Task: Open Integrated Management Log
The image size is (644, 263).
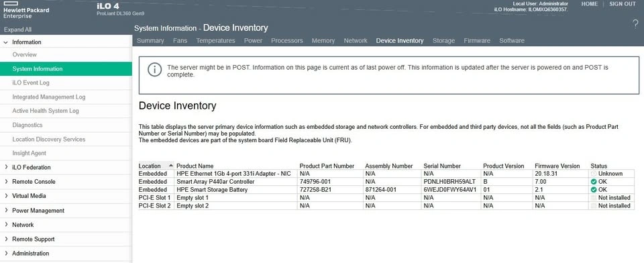Action: (x=49, y=97)
